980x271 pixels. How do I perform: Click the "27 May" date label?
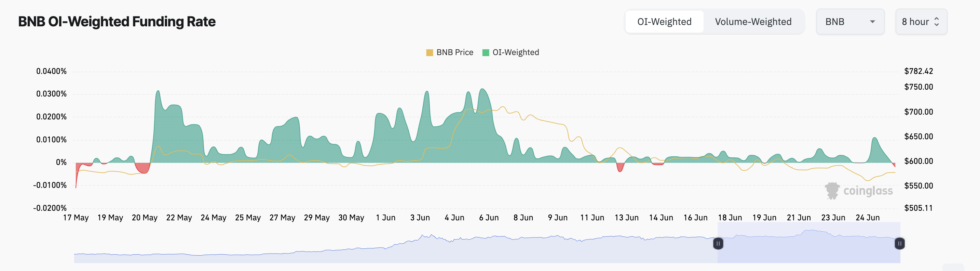click(x=282, y=218)
